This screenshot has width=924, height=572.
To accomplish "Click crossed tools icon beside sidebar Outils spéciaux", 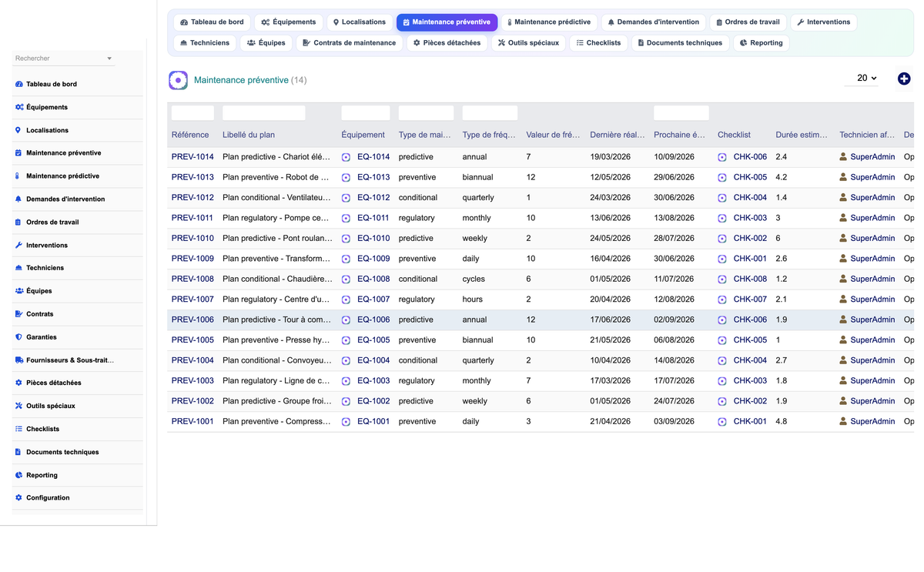I will pyautogui.click(x=18, y=406).
